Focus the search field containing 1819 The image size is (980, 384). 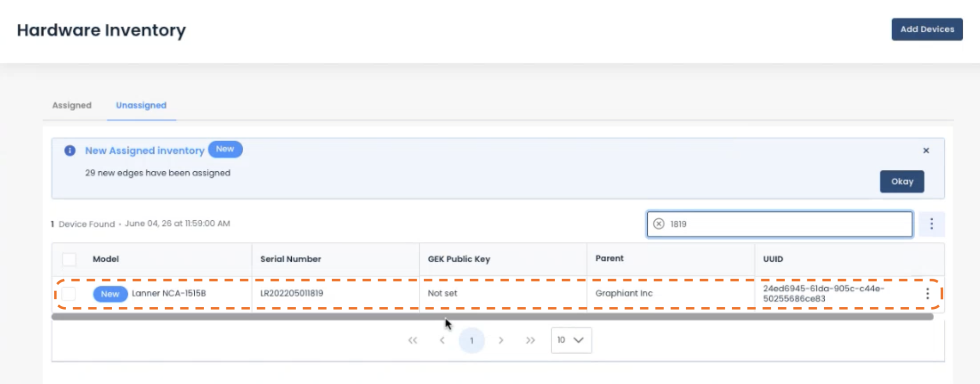point(779,224)
